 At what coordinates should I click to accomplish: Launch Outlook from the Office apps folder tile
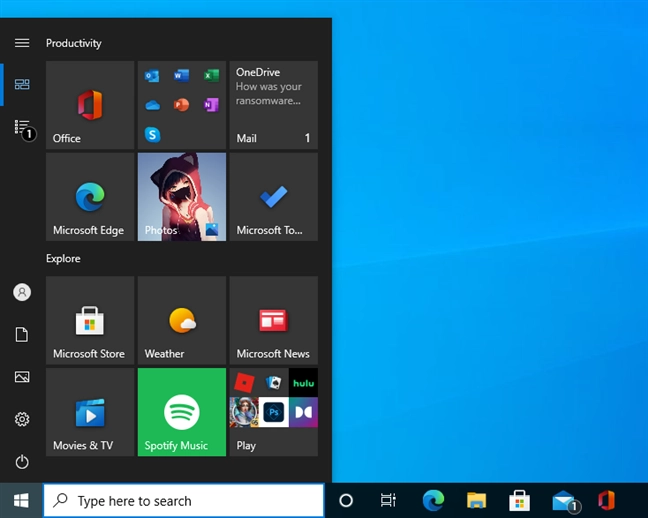click(152, 76)
